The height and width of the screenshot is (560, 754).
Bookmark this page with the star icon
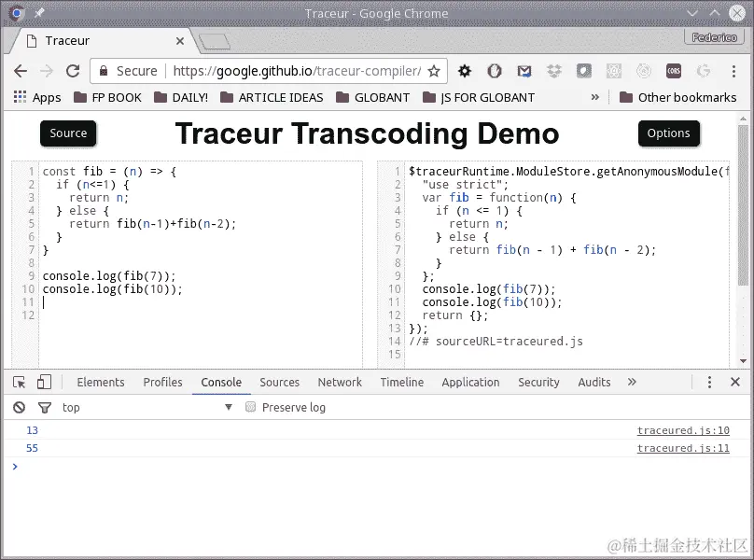click(434, 71)
